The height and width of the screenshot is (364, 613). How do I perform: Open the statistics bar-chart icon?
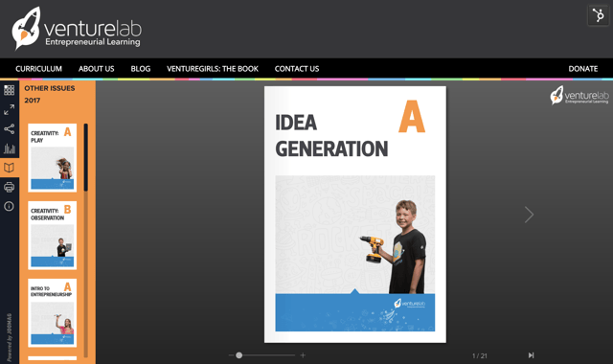pos(9,148)
